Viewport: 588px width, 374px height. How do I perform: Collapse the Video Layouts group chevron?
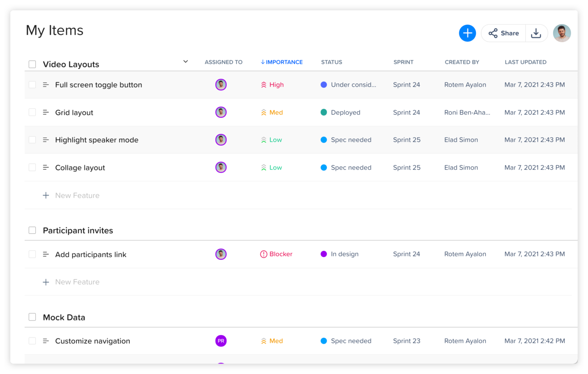pyautogui.click(x=186, y=62)
